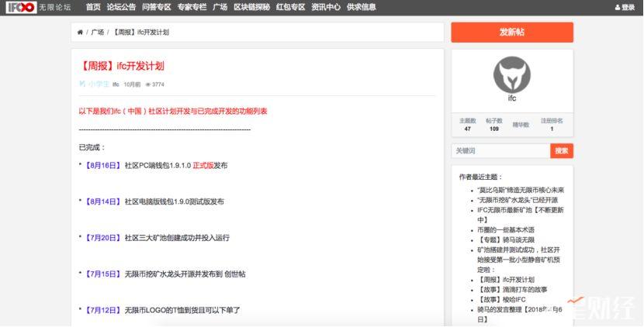Image resolution: width=644 pixels, height=327 pixels.
Task: Open topic 【专题】骑马谈无限
Action: click(x=506, y=240)
